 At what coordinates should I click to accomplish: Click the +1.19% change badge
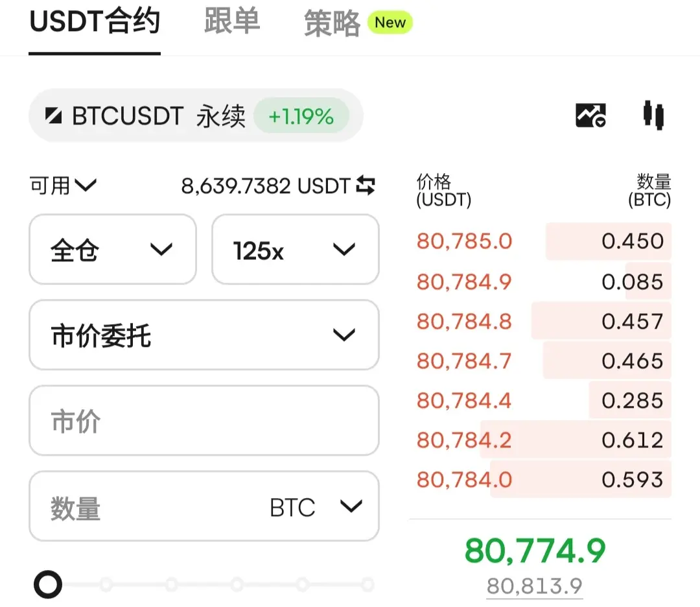[x=301, y=116]
